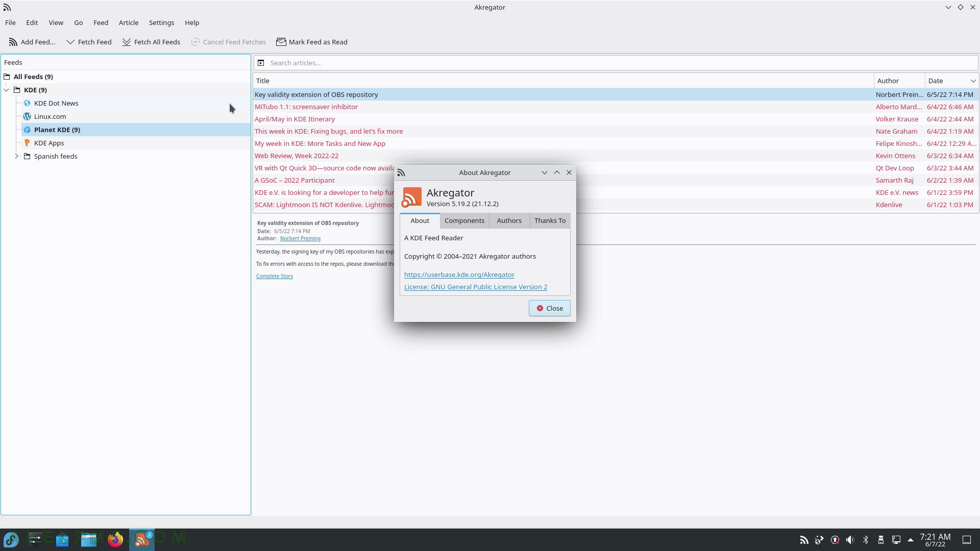
Task: Shade the About Akregator dialog up arrow
Action: (557, 172)
